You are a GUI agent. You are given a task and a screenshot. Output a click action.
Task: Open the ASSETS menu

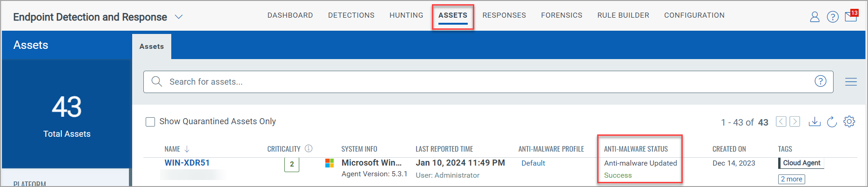(453, 15)
